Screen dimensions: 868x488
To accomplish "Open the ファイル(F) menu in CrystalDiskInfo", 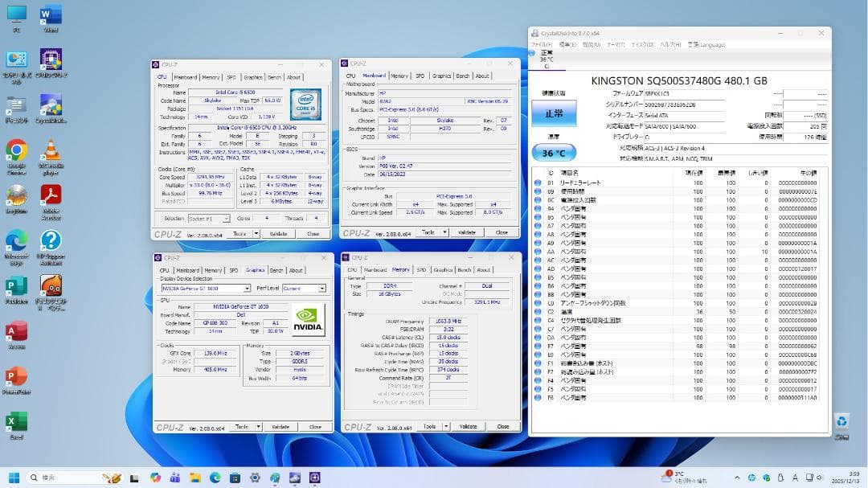I will click(x=542, y=44).
